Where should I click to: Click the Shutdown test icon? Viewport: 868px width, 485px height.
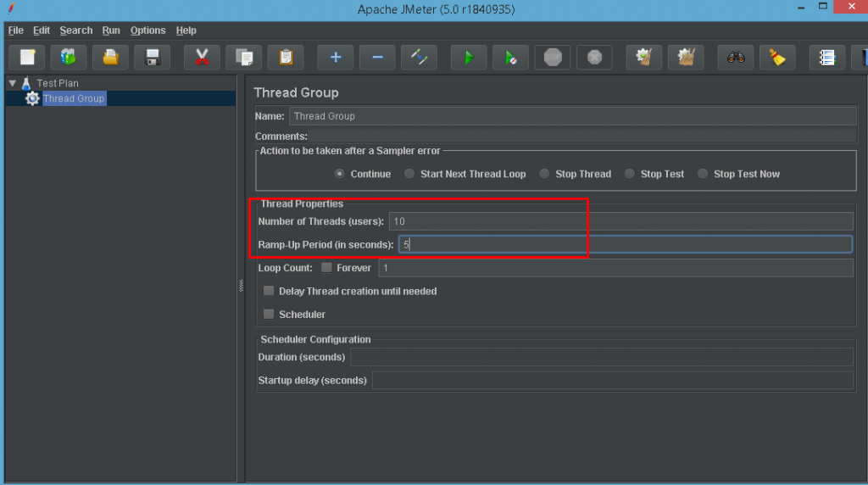594,57
